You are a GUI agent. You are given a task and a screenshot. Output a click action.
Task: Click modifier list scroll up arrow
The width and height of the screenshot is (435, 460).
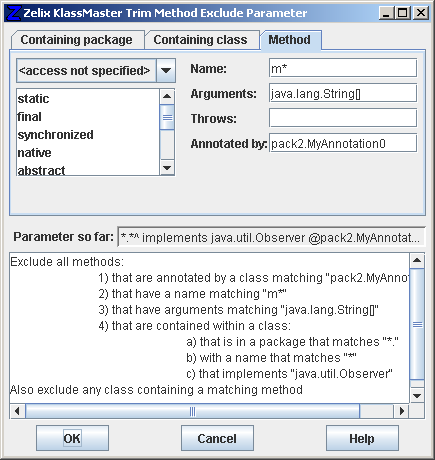(x=167, y=96)
